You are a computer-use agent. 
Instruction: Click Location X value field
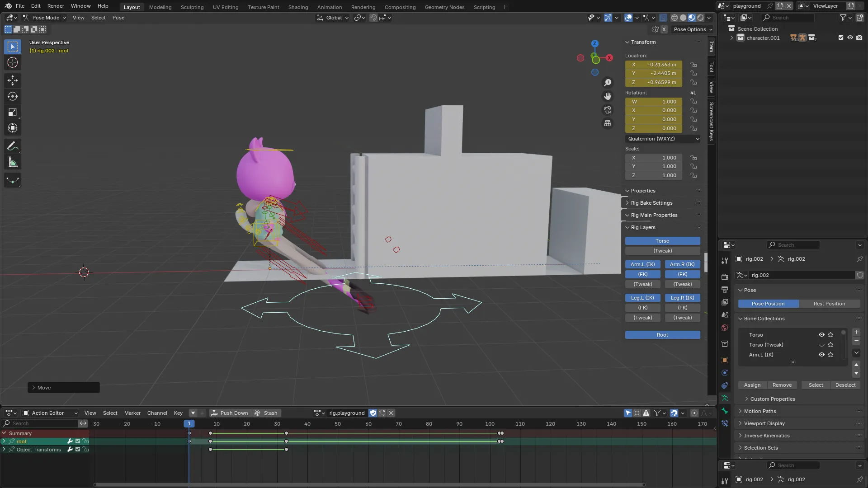point(654,65)
